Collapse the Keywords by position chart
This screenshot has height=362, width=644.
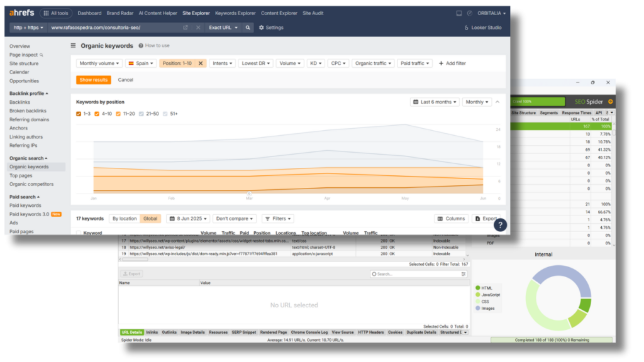[x=497, y=102]
